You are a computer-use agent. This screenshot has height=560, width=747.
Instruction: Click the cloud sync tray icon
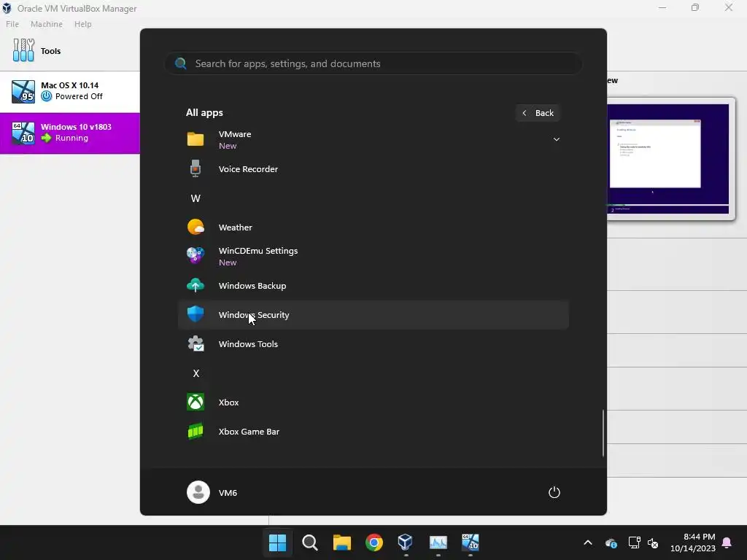point(611,542)
